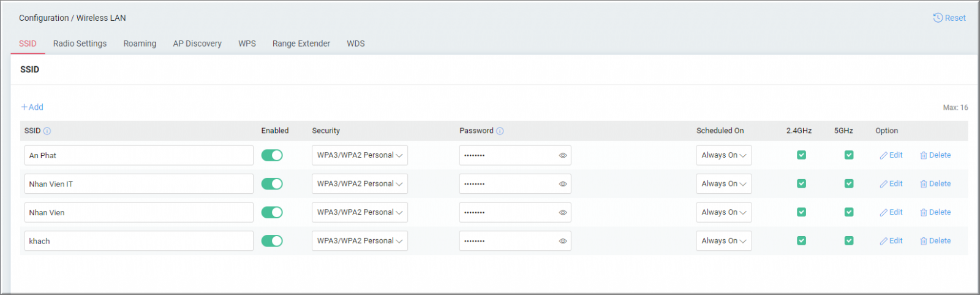The image size is (980, 295).
Task: Turn off the khach SSID enabled switch
Action: pos(272,241)
